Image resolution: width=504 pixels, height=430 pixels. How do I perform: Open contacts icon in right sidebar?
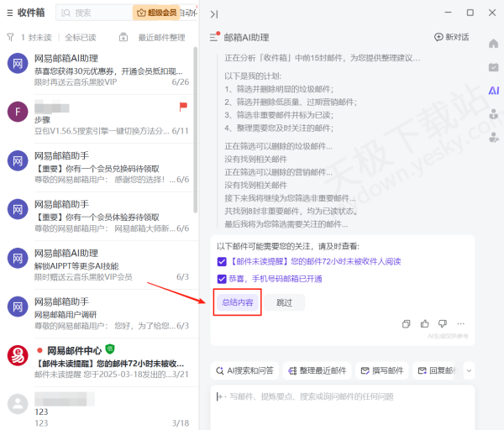(x=494, y=114)
